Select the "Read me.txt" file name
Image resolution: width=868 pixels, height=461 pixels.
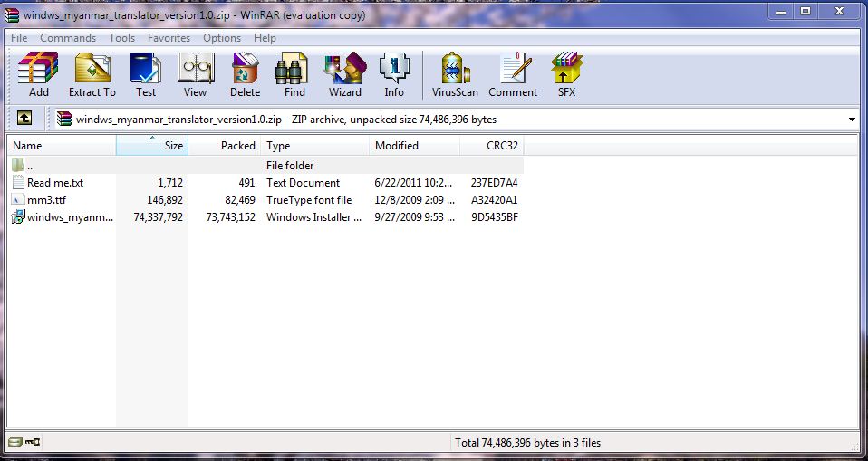click(55, 183)
